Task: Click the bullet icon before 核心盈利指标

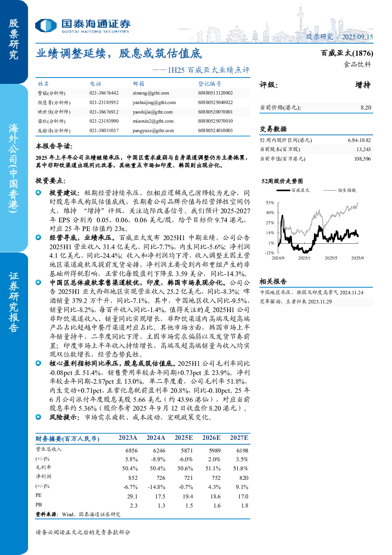Action: tap(38, 363)
